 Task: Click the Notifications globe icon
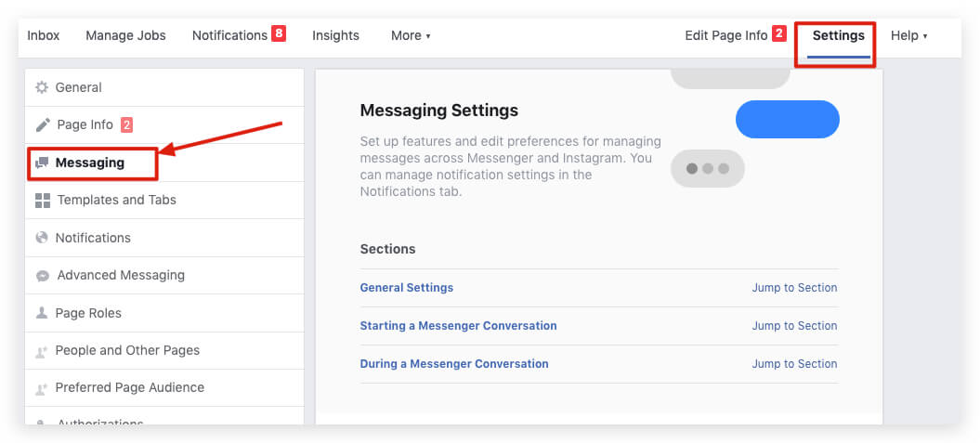pyautogui.click(x=42, y=238)
